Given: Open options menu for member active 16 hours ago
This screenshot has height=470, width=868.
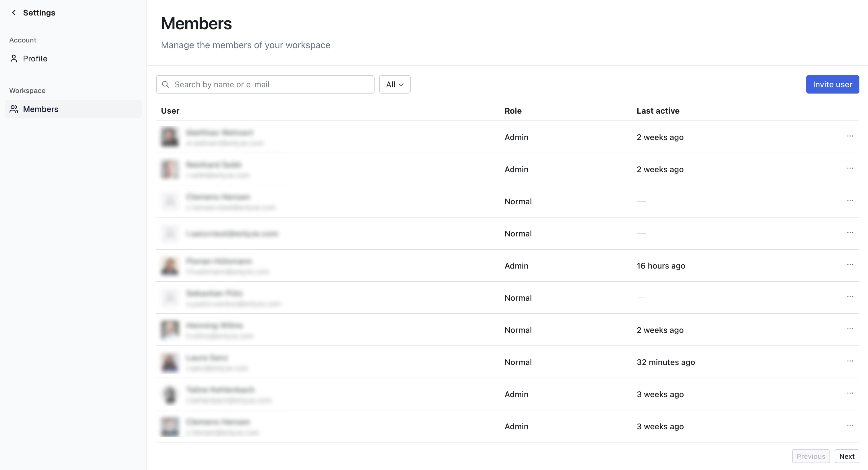Looking at the screenshot, I should 850,265.
